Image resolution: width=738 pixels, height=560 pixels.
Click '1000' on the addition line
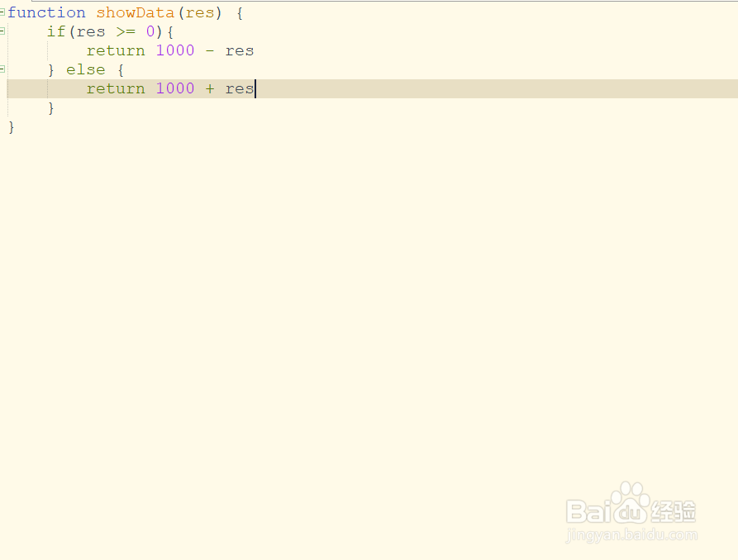coord(175,88)
